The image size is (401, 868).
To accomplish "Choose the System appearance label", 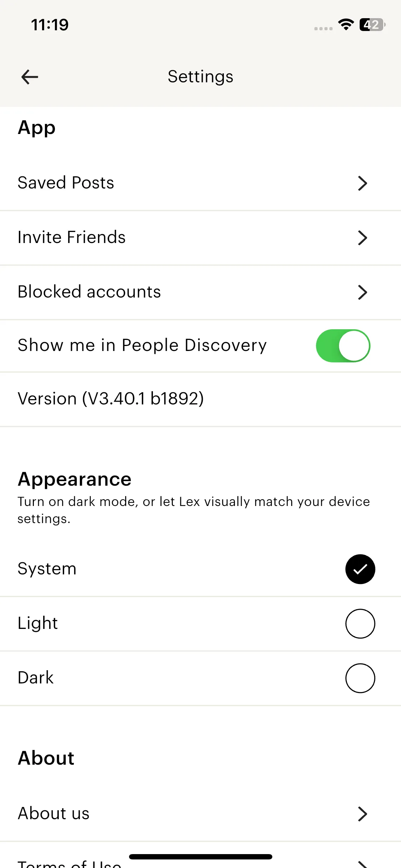I will click(47, 569).
